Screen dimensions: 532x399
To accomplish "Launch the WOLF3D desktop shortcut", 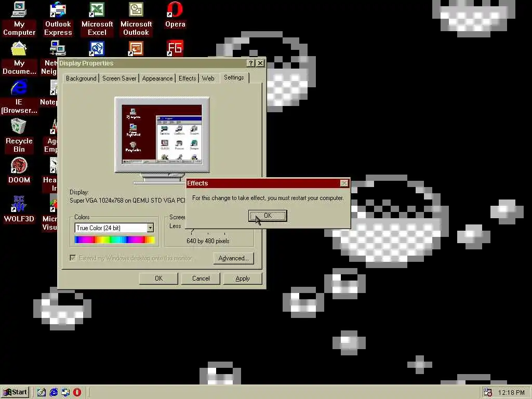I will click(19, 209).
